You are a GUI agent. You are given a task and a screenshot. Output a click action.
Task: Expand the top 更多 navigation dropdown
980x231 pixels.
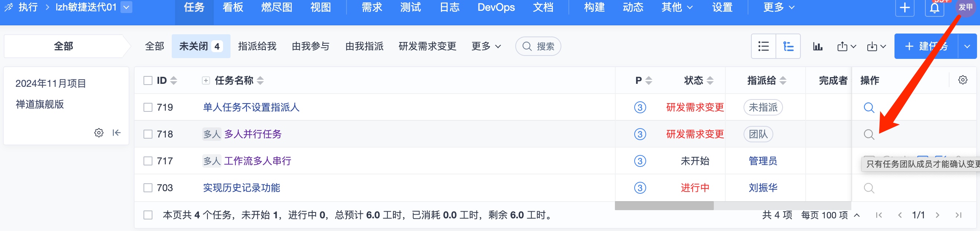(779, 7)
